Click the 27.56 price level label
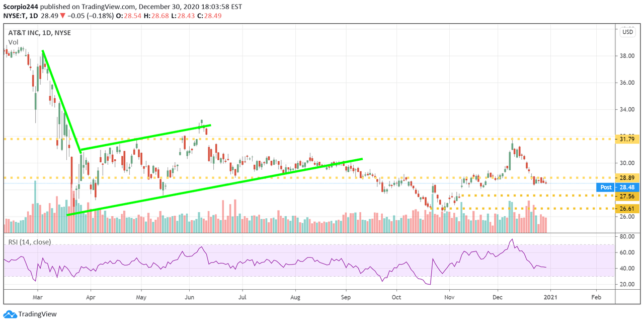 (x=628, y=196)
